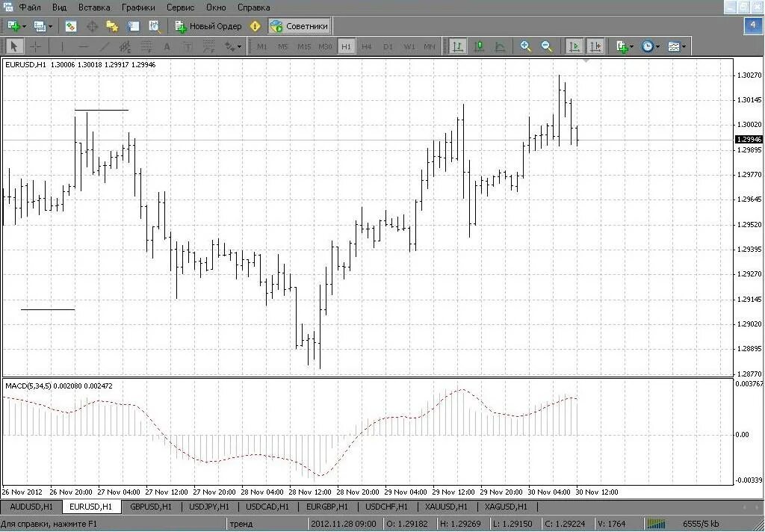Select the Equidistant Channel tool

tap(126, 47)
